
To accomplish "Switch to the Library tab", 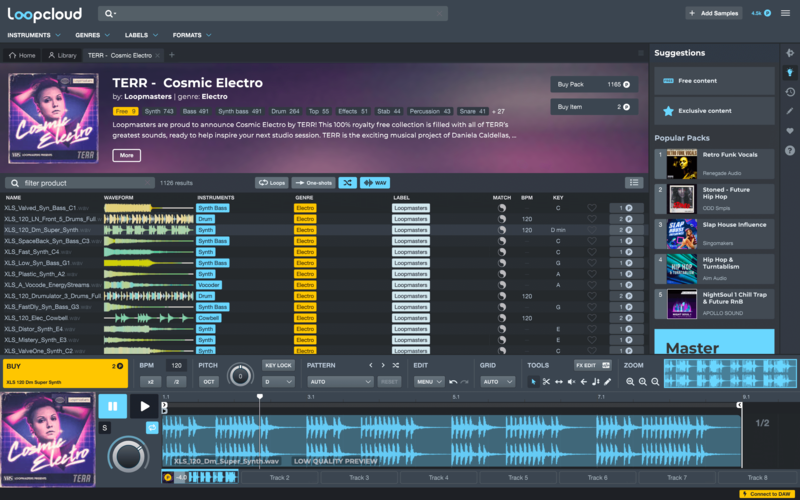I will click(x=62, y=55).
